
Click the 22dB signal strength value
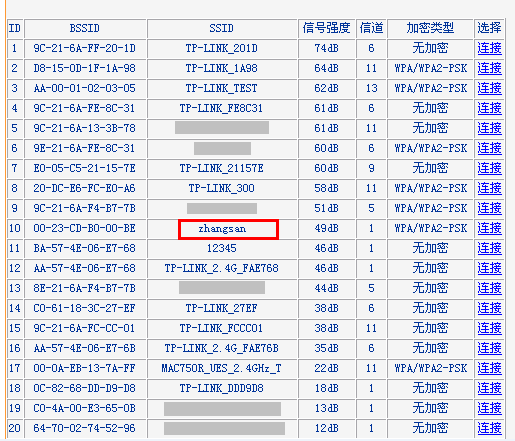pos(326,368)
